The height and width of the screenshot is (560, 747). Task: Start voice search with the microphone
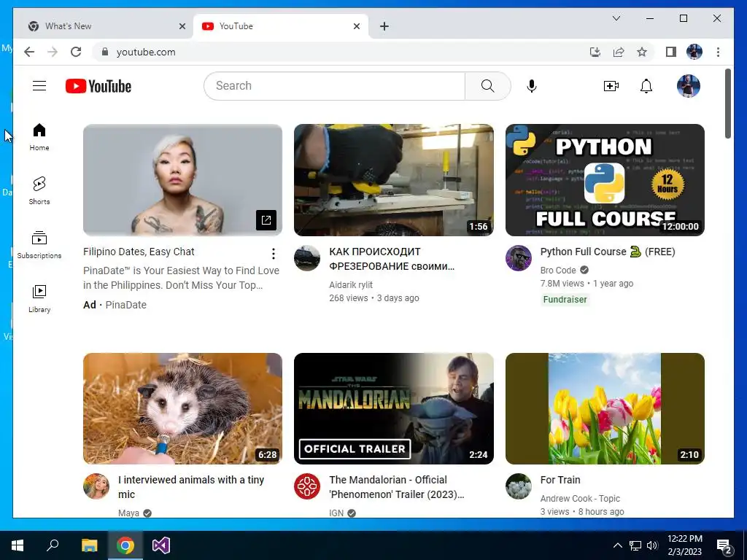[x=532, y=86]
